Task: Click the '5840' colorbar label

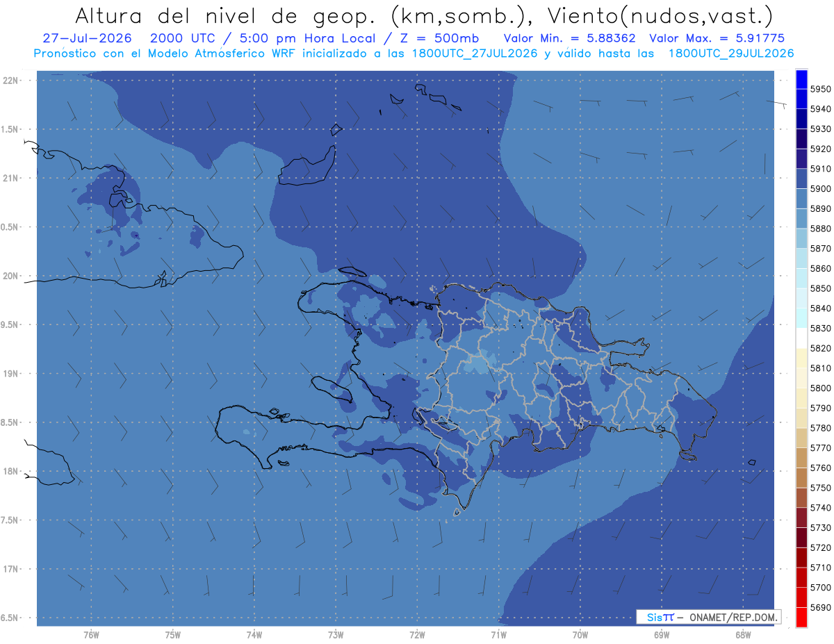Action: pyautogui.click(x=821, y=308)
